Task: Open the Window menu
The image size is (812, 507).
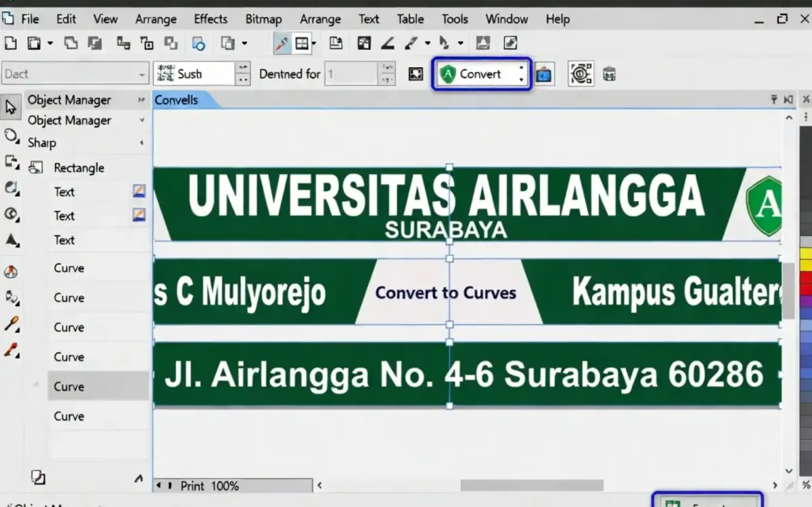Action: tap(507, 19)
